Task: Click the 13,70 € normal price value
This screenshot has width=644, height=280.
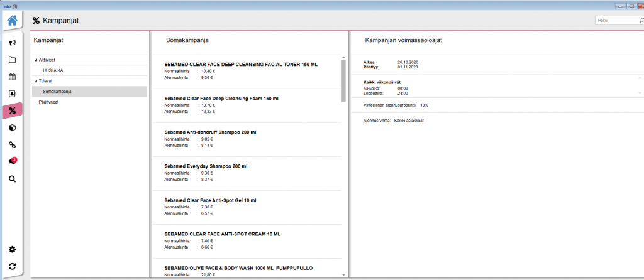Action: click(208, 105)
